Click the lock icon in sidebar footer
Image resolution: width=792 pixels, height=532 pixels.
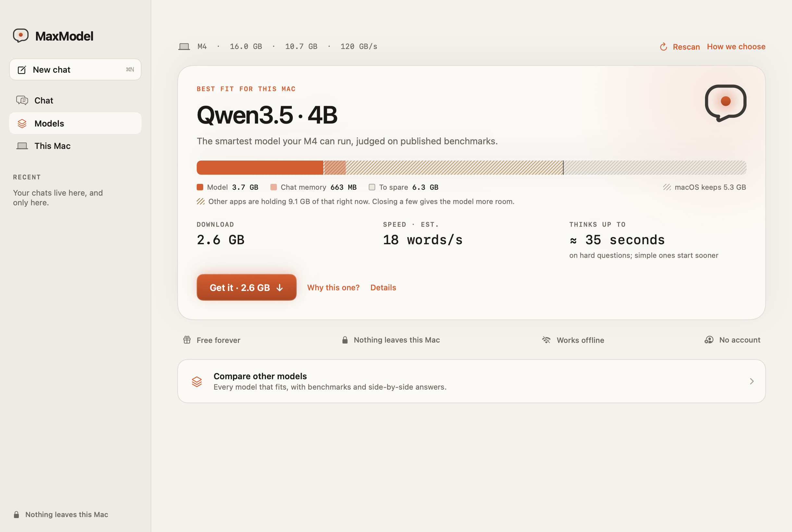[16, 515]
